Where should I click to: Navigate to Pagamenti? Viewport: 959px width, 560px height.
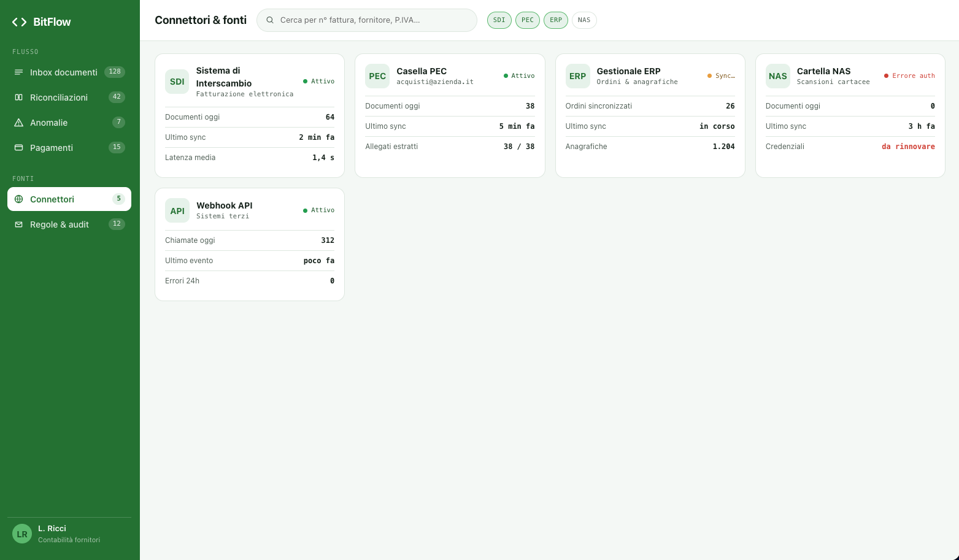click(x=69, y=148)
